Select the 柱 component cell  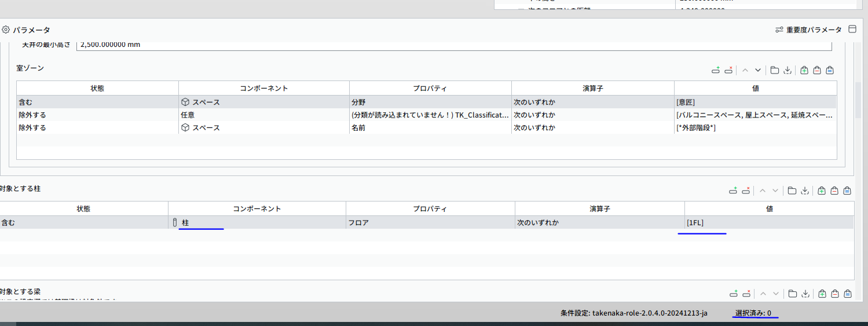pyautogui.click(x=257, y=222)
